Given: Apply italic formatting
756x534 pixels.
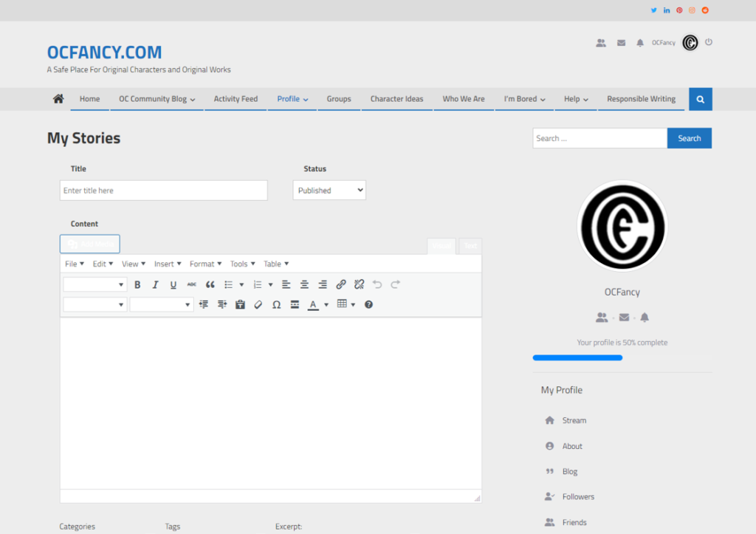Looking at the screenshot, I should pyautogui.click(x=156, y=284).
